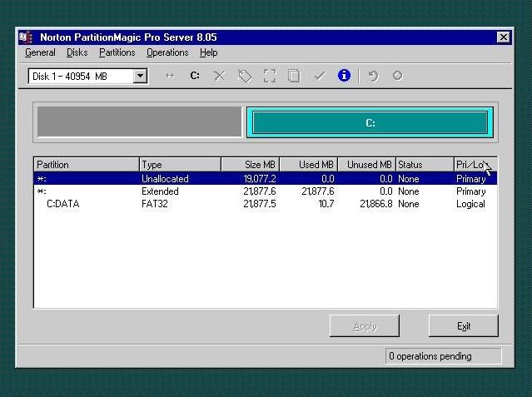Screen dimensions: 532x397
Task: Click the 0 operations pending status
Action: (x=443, y=356)
